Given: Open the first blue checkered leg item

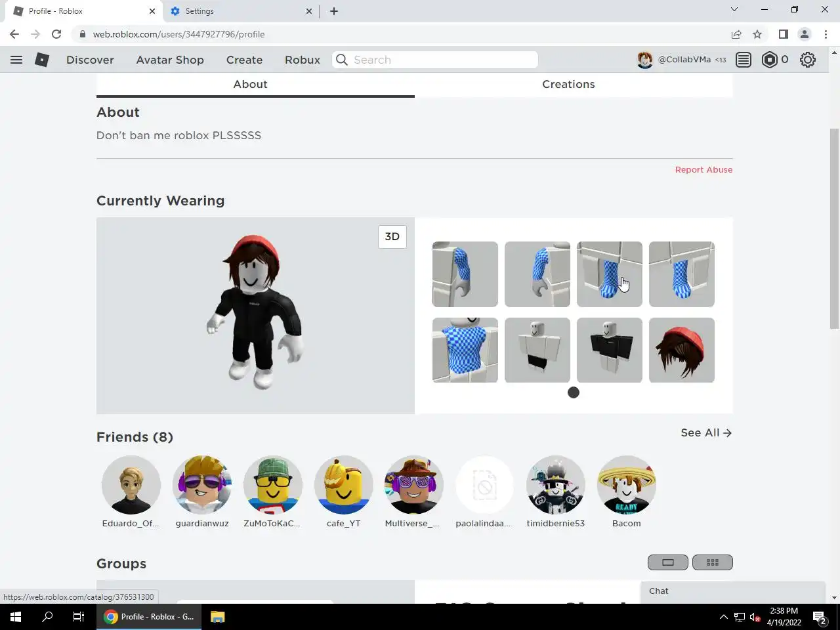Looking at the screenshot, I should [x=610, y=274].
